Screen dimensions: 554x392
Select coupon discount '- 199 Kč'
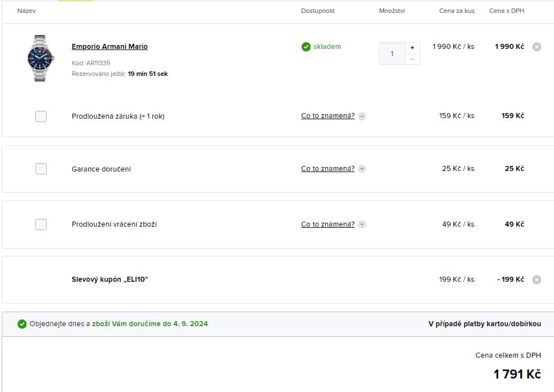(511, 280)
